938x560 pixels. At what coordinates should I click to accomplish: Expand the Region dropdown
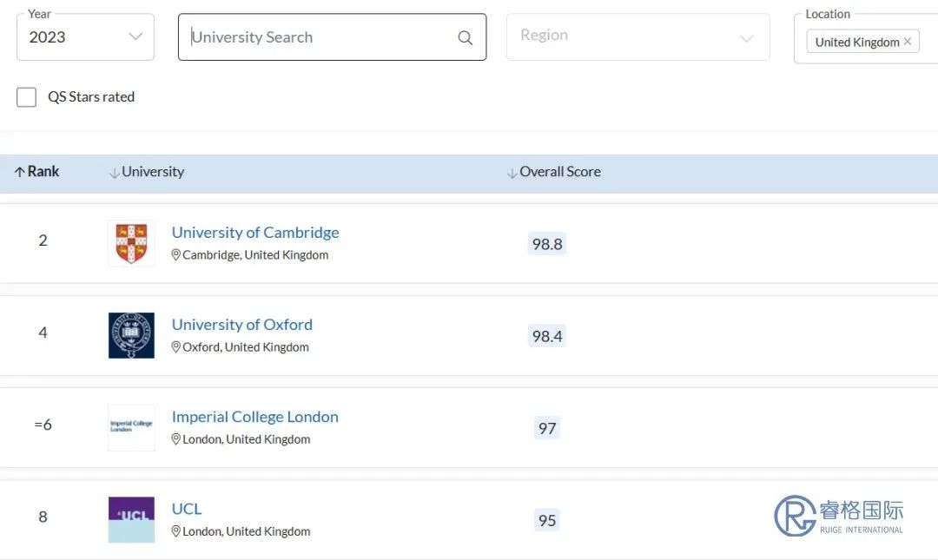point(638,37)
